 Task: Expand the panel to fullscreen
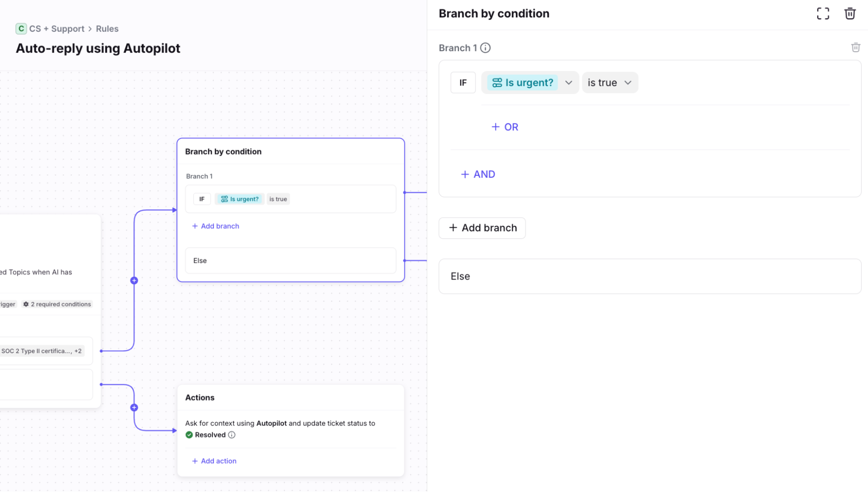[822, 13]
